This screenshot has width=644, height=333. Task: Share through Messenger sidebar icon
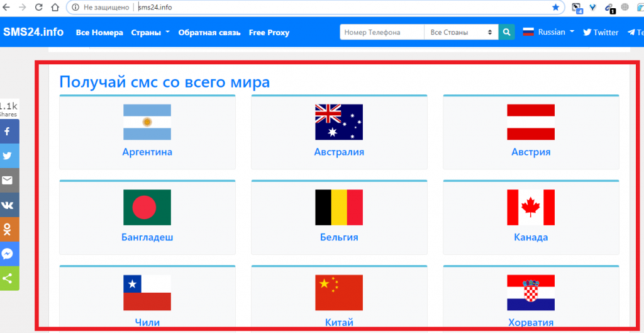(8, 254)
